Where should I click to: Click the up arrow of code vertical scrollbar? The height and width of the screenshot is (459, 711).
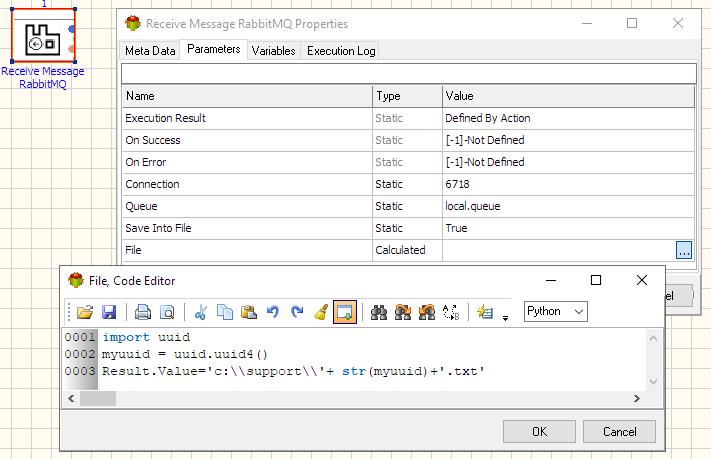pyautogui.click(x=653, y=338)
